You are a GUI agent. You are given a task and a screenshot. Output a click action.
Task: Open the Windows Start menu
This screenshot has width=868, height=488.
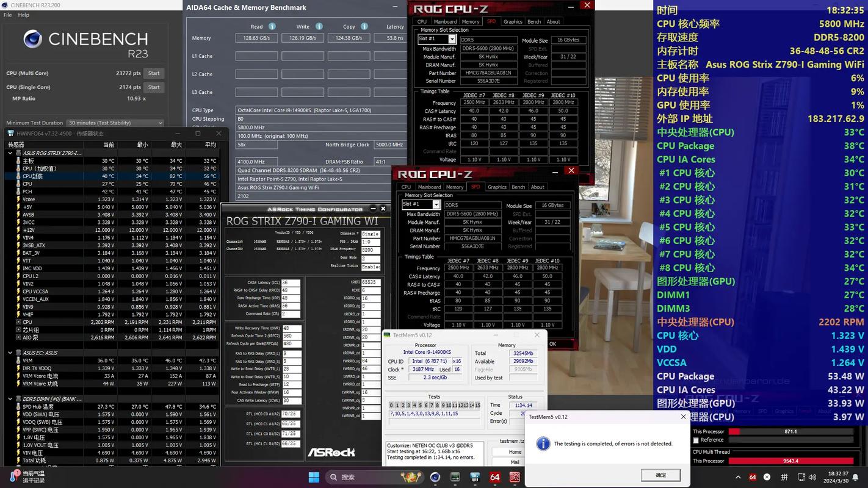tap(314, 477)
